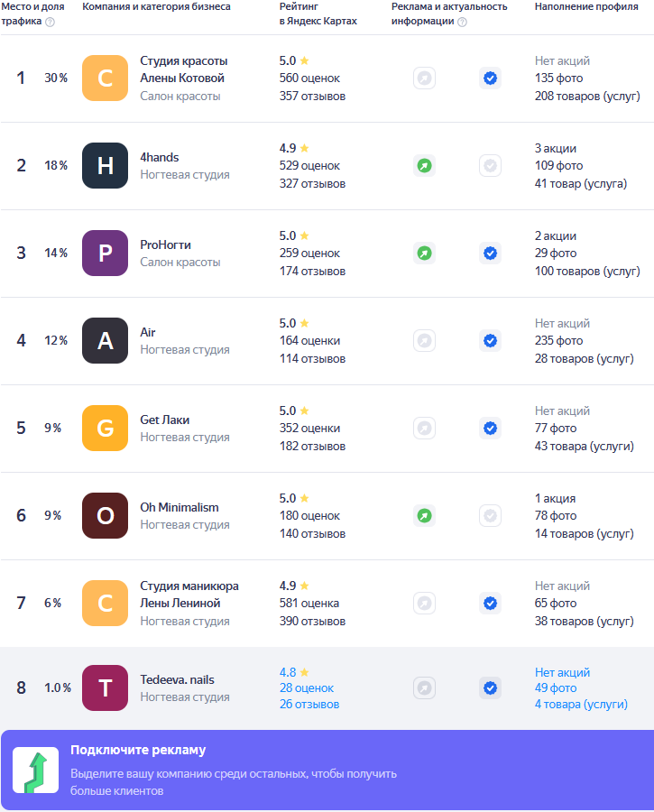Click the green arrow icon in Подключите рекламу banner
The height and width of the screenshot is (812, 654).
pyautogui.click(x=35, y=770)
